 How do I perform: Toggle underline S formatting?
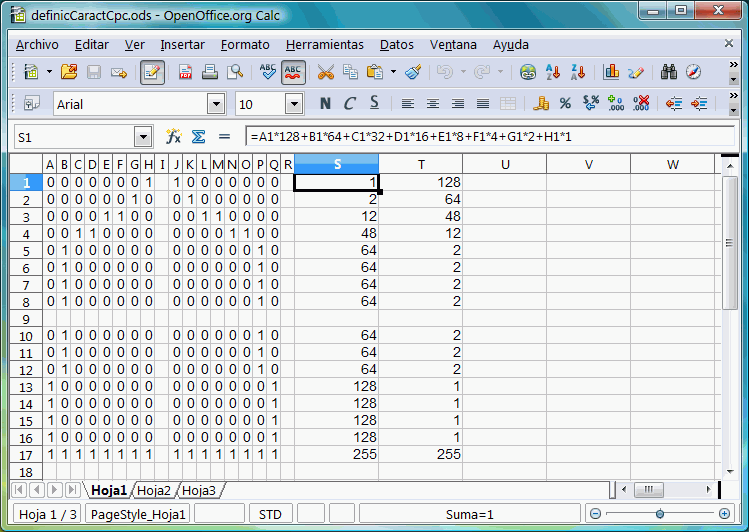[374, 103]
